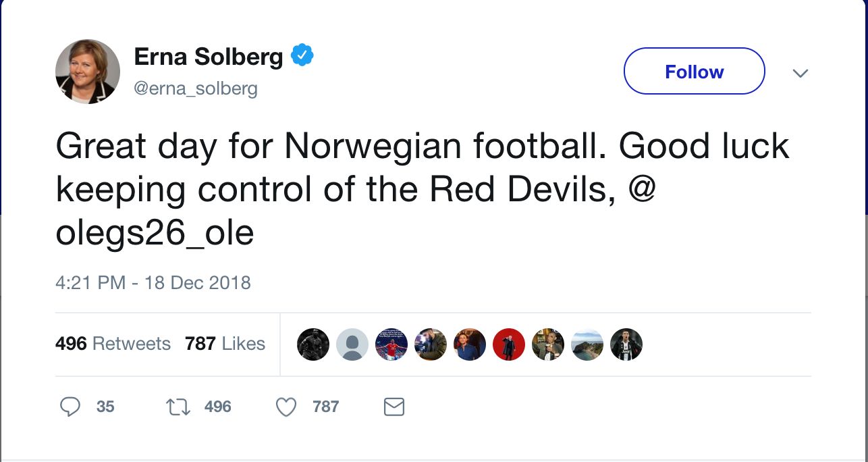Click the tweet timestamp 4:21 PM
This screenshot has height=462, width=868.
[x=153, y=283]
